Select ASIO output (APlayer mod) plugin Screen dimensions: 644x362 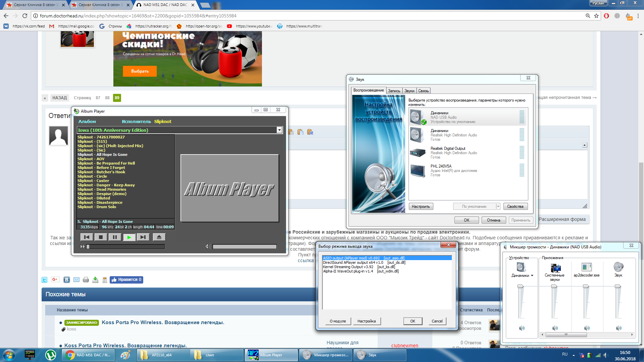click(387, 258)
